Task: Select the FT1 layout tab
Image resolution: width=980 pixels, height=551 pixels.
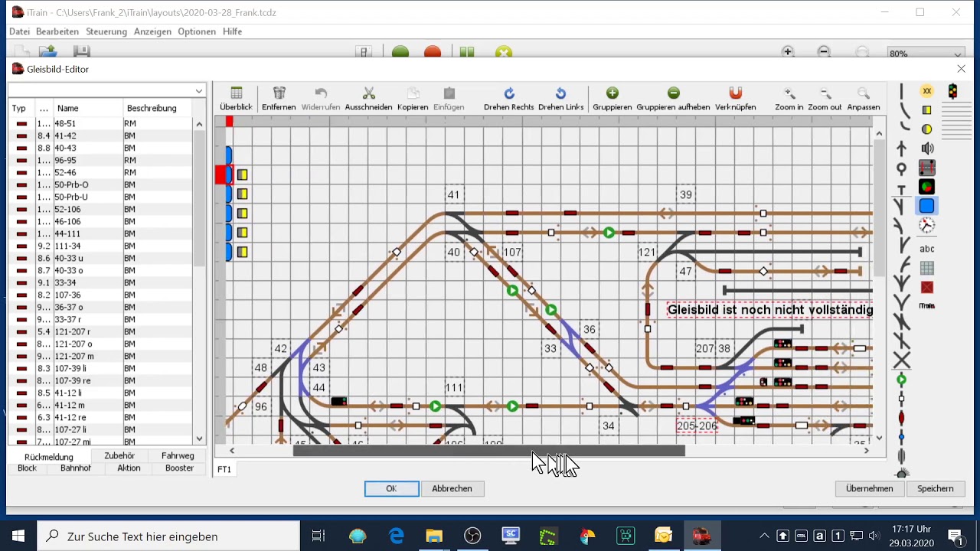Action: tap(224, 469)
